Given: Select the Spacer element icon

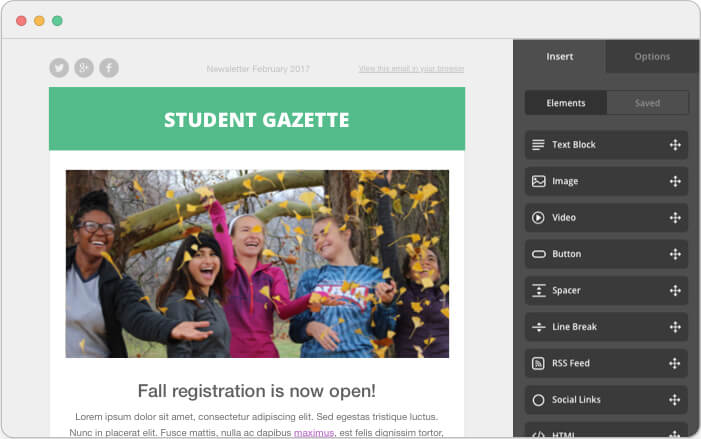Looking at the screenshot, I should coord(538,291).
